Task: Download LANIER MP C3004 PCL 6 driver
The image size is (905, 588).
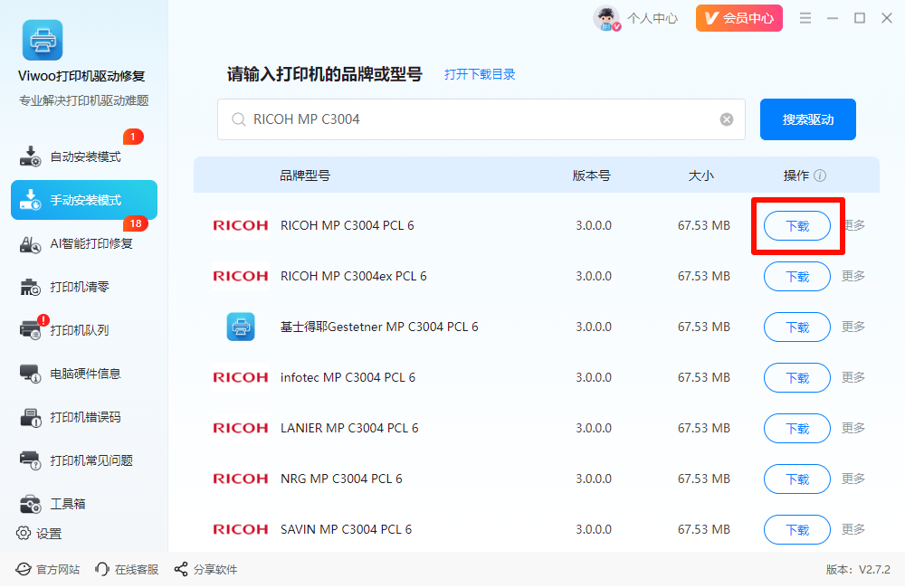Action: coord(797,429)
